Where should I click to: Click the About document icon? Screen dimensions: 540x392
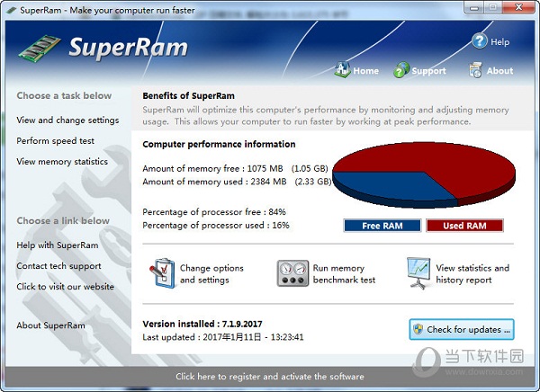click(475, 70)
